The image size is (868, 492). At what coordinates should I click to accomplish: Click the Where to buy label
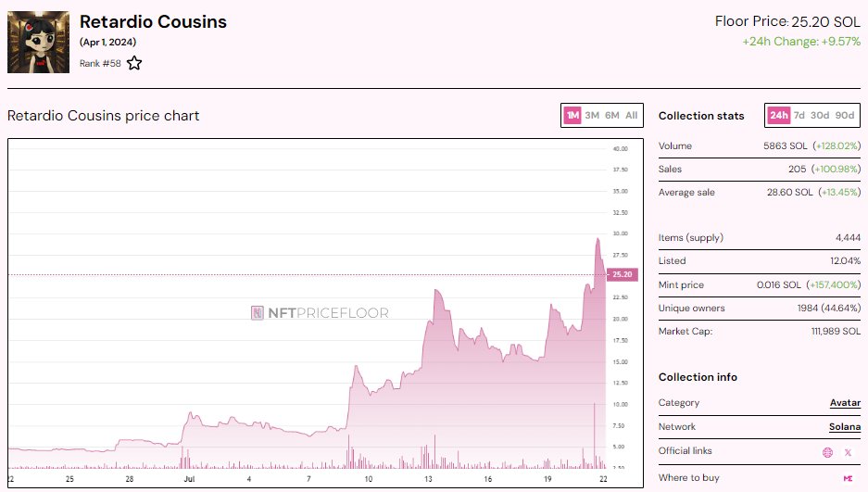[x=688, y=477]
